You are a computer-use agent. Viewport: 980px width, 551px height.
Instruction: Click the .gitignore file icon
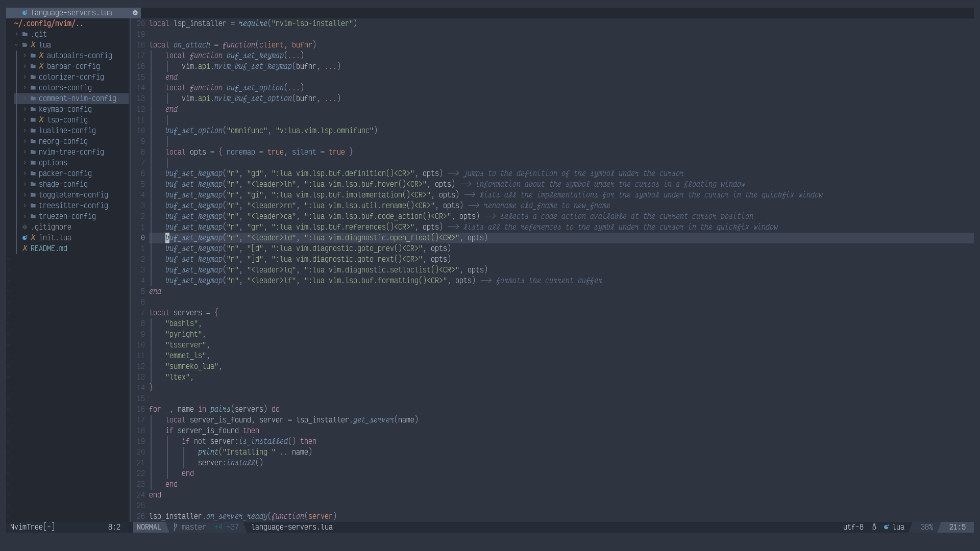pyautogui.click(x=24, y=227)
